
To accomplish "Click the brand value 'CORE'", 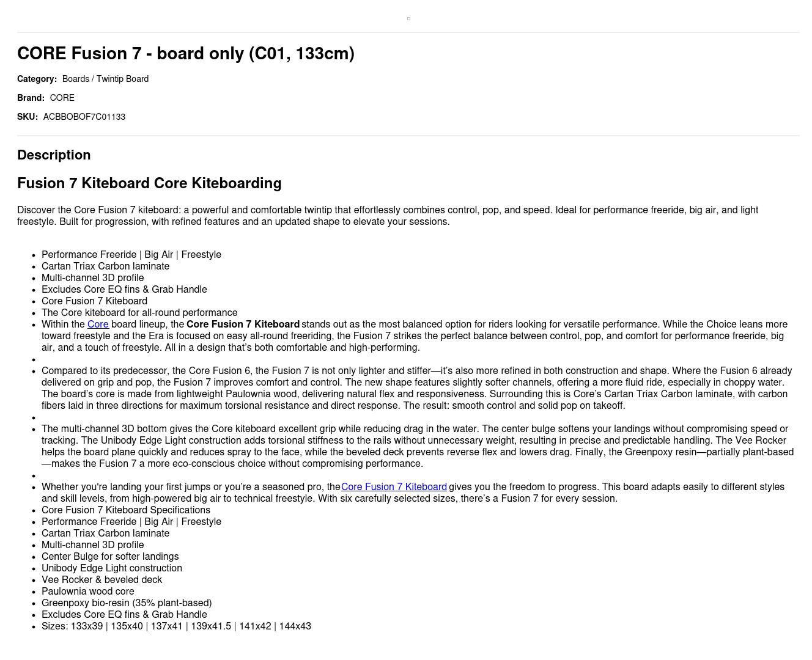I will tap(62, 98).
